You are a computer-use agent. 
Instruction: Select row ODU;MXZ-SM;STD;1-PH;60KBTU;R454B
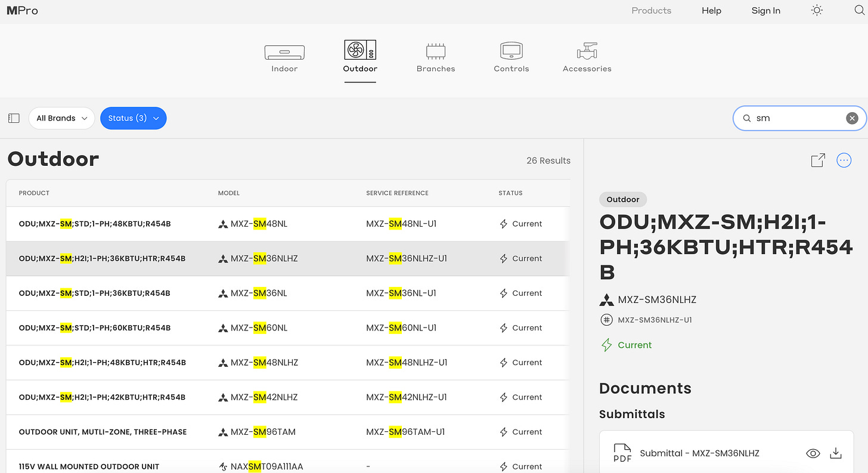click(x=288, y=328)
